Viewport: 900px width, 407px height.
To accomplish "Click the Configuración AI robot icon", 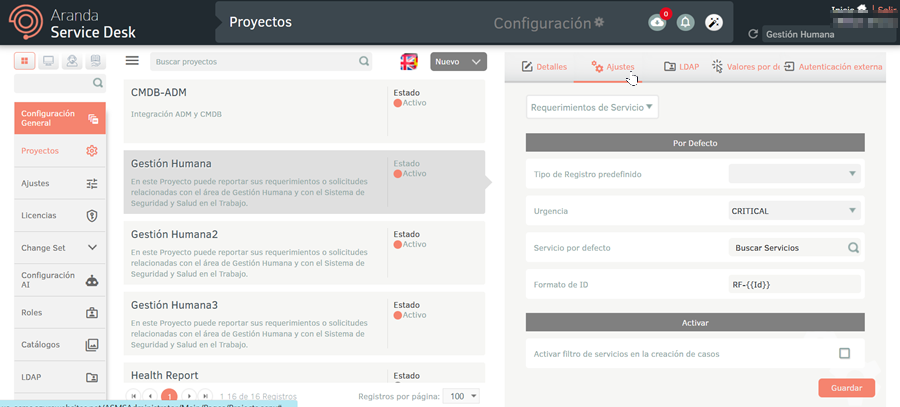I will [92, 281].
